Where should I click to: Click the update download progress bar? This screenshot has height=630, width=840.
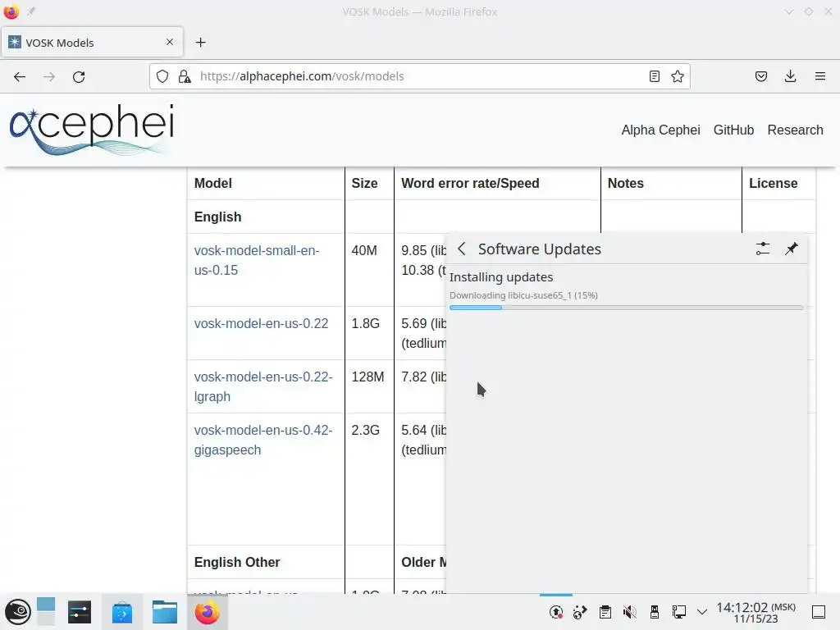click(x=626, y=308)
